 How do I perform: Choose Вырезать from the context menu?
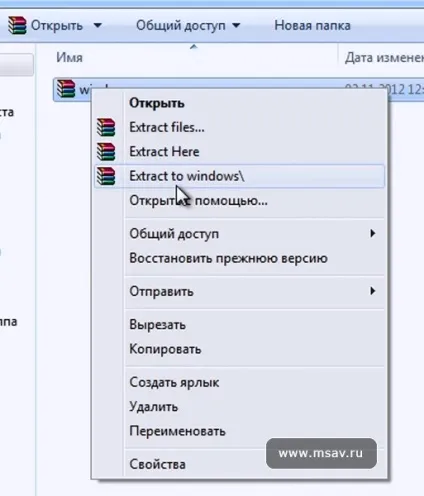pos(239,325)
